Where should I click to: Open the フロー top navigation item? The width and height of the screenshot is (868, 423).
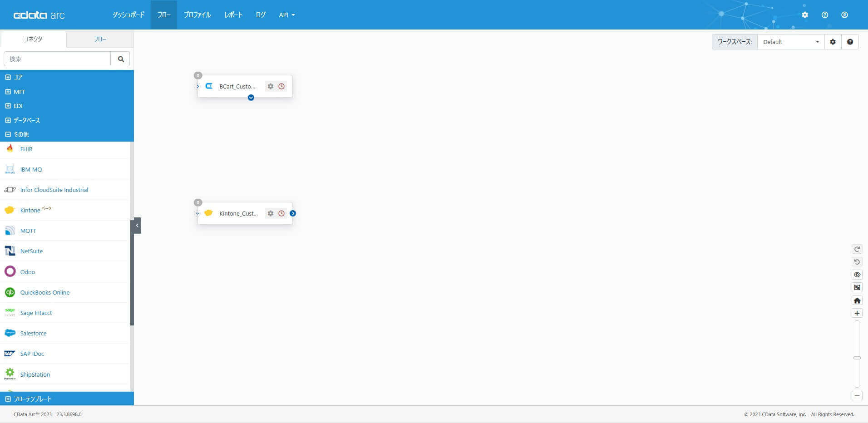[x=164, y=15]
